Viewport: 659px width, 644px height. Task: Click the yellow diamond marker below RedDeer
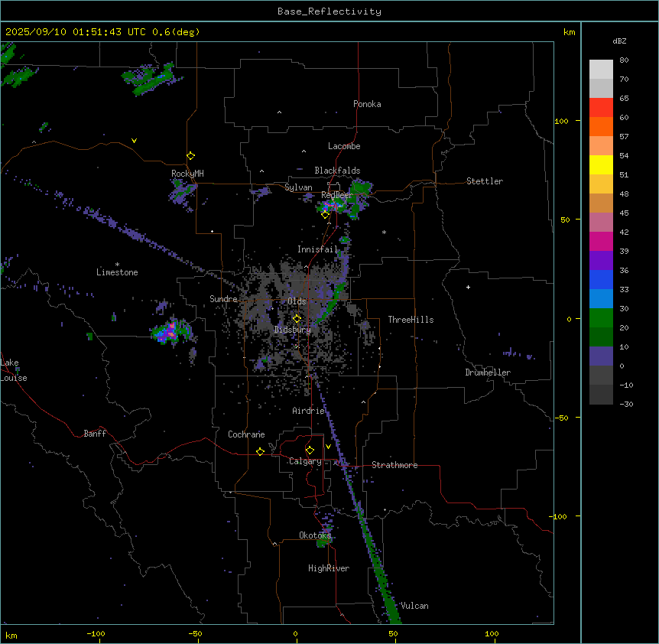(325, 215)
